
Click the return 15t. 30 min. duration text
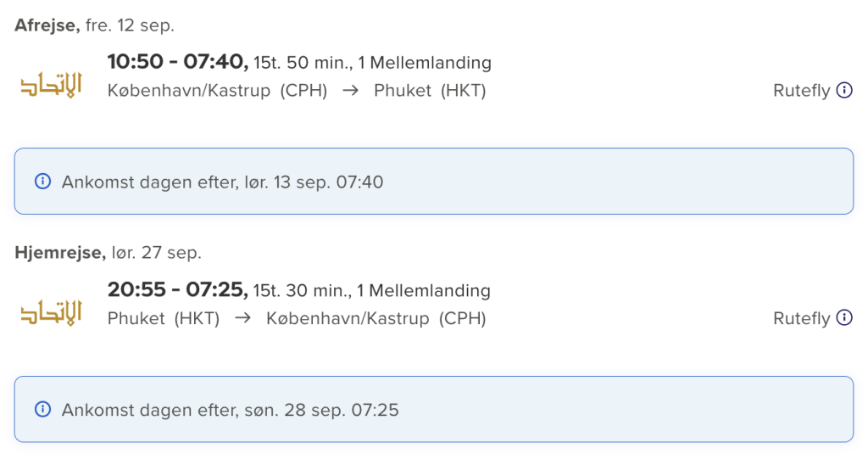(303, 290)
